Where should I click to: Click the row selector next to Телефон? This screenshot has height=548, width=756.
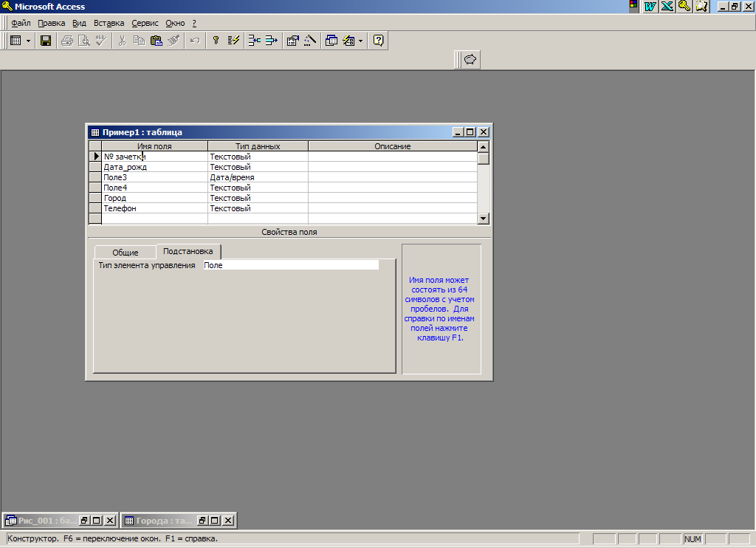95,208
